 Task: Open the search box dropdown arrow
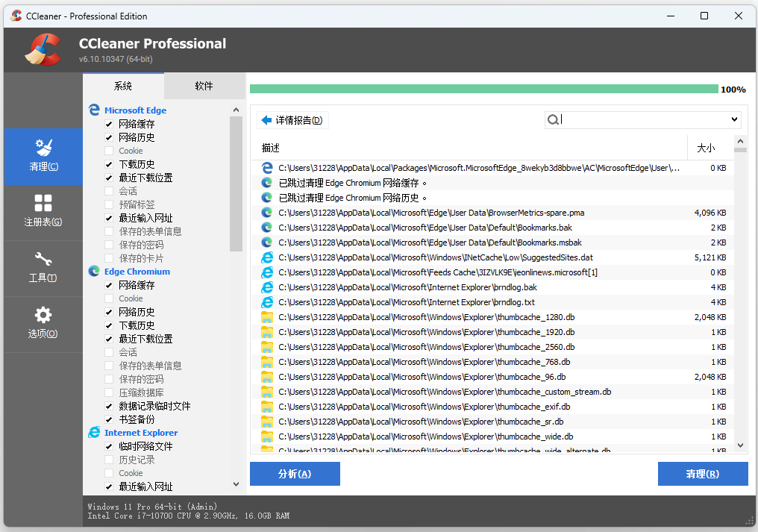coord(734,119)
